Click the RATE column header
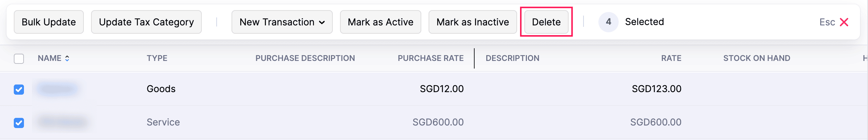This screenshot has width=868, height=140. (671, 58)
